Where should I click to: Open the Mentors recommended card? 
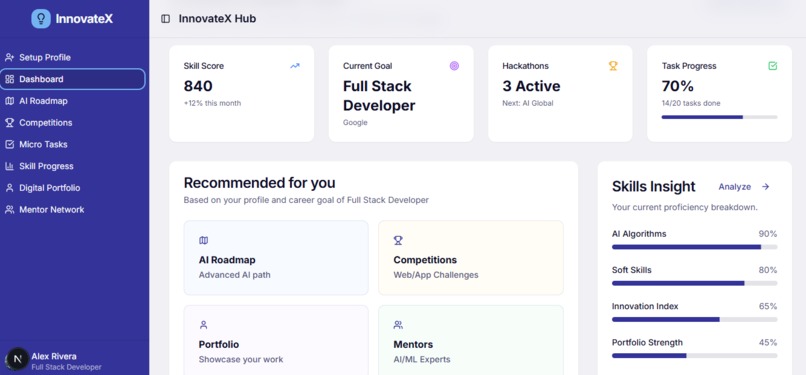(471, 340)
